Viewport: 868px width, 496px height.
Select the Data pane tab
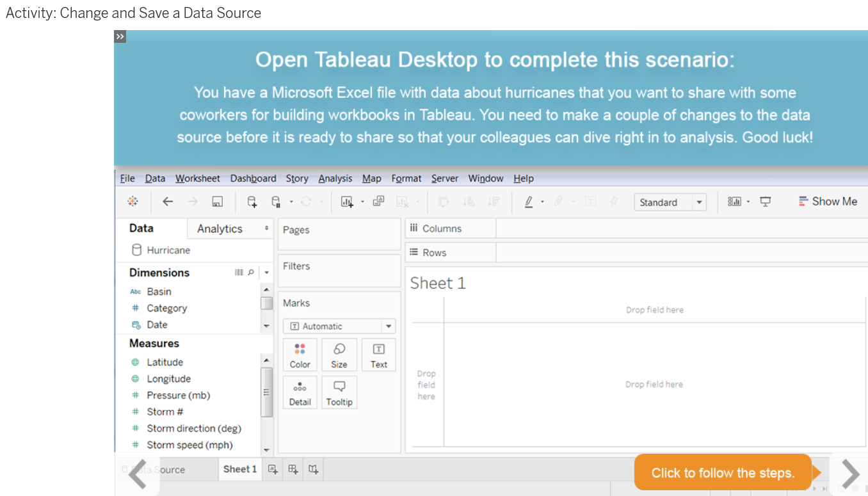pos(141,228)
